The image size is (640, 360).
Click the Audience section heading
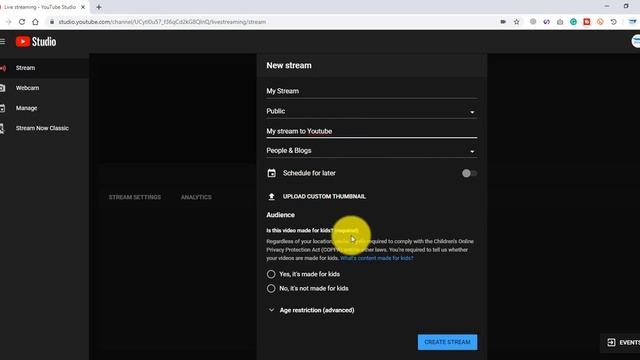tap(280, 215)
